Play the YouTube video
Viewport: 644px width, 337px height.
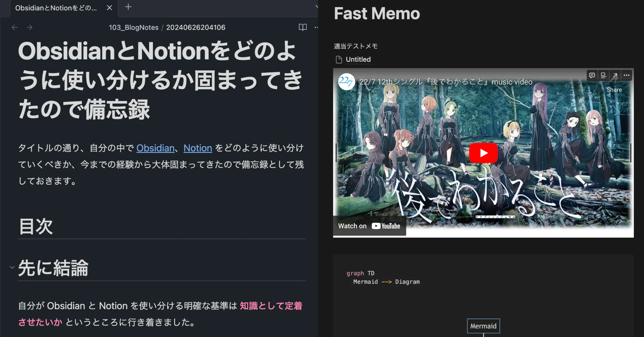coord(483,153)
